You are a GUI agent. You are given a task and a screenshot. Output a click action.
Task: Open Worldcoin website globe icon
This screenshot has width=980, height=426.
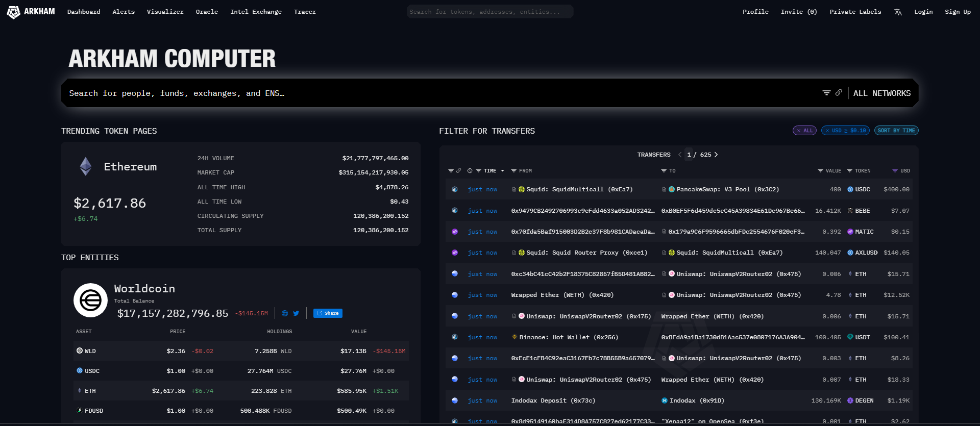click(x=285, y=313)
